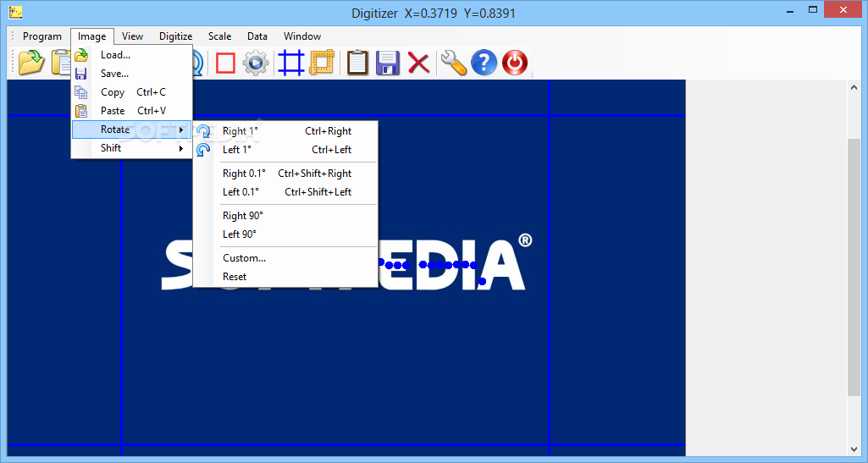The image size is (868, 463).
Task: Click the blue floppy disk toolbar icon
Action: click(388, 63)
